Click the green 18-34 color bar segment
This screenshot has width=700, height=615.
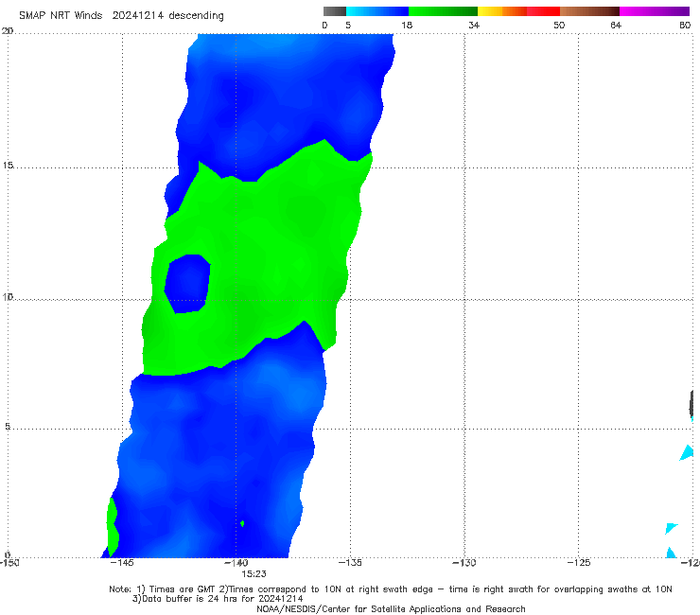[443, 11]
